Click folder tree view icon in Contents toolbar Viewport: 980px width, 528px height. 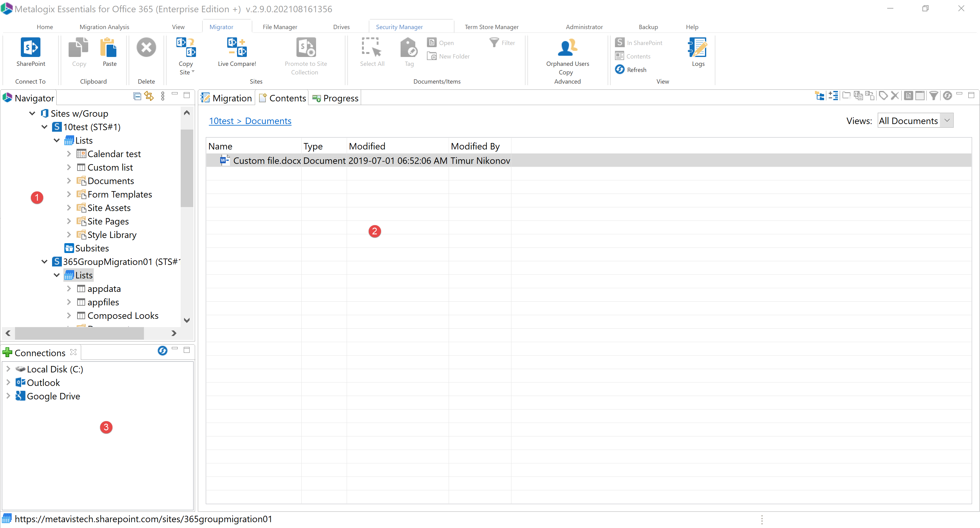click(x=820, y=96)
